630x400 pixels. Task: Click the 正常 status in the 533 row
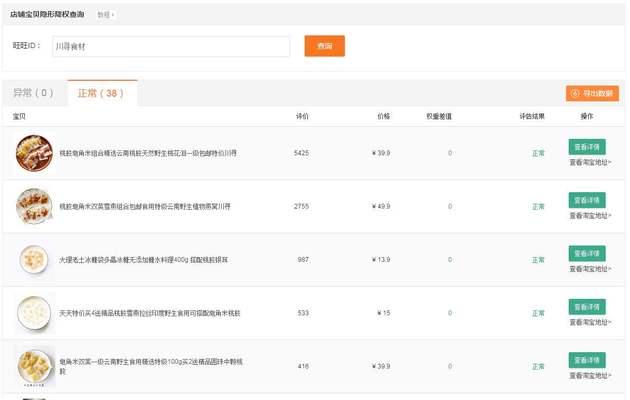[538, 313]
